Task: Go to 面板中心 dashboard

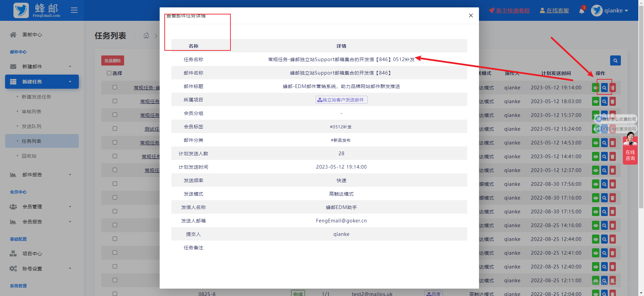Action: [32, 35]
